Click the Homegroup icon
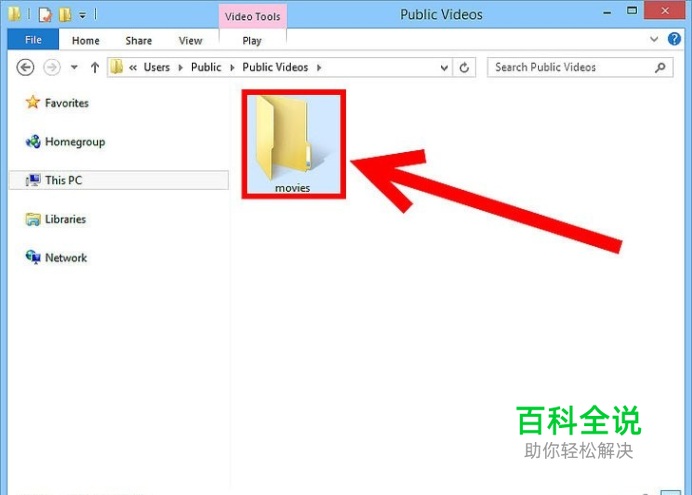 33,142
